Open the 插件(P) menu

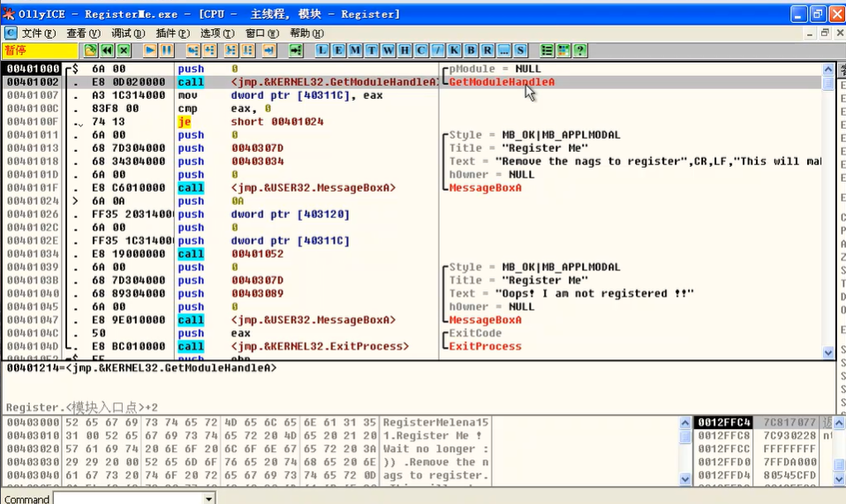tap(173, 34)
